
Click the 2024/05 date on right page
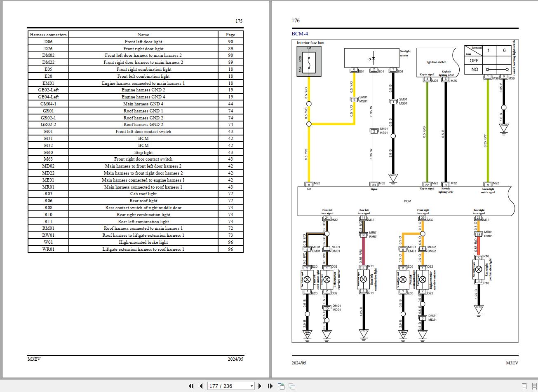pyautogui.click(x=299, y=363)
